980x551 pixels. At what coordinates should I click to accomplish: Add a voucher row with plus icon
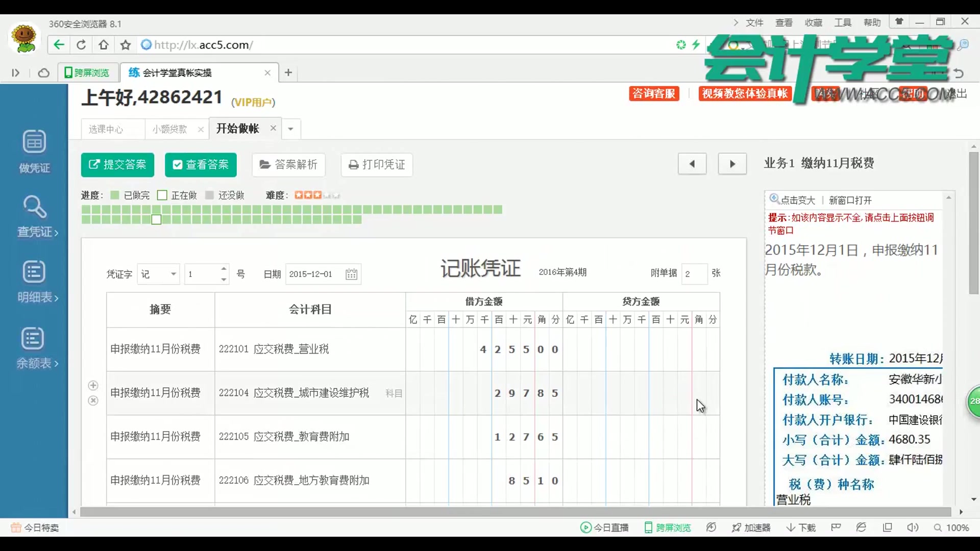point(93,386)
